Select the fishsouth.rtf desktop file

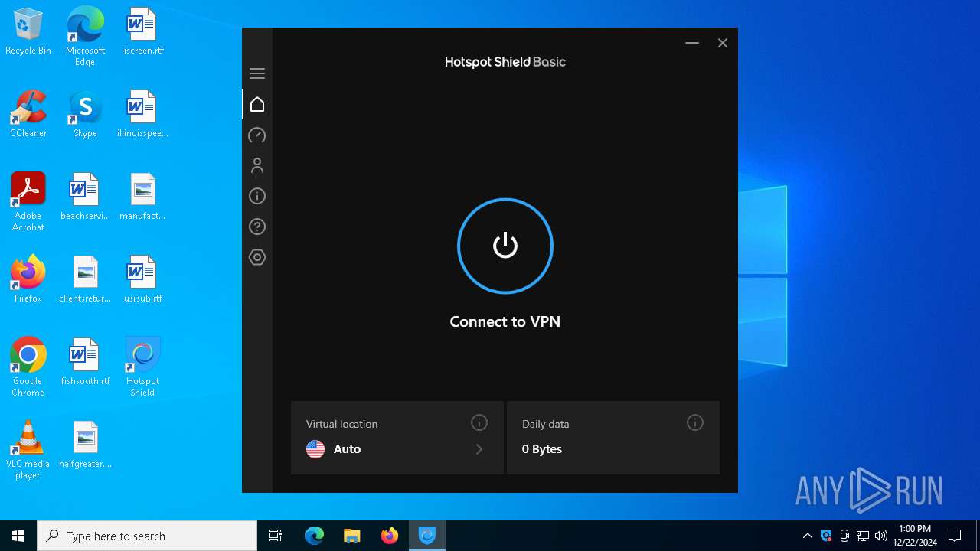85,363
